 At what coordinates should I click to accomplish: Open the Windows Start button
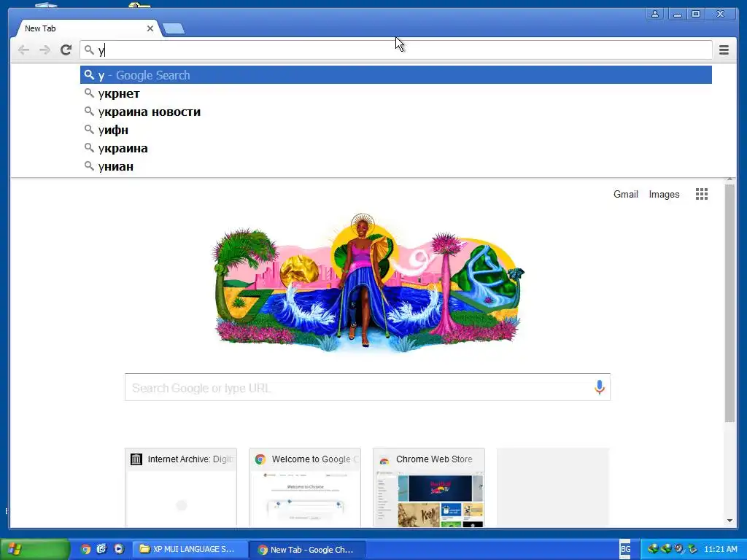click(x=35, y=549)
